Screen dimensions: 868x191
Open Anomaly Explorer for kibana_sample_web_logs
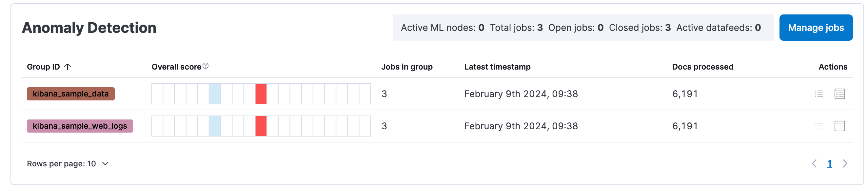click(839, 126)
